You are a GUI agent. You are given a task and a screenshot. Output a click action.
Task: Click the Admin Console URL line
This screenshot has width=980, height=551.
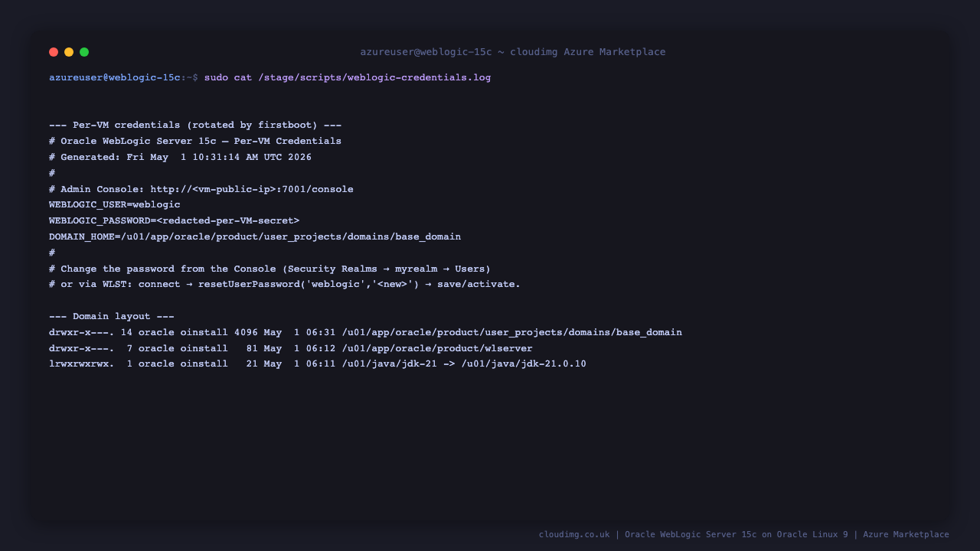click(x=201, y=189)
